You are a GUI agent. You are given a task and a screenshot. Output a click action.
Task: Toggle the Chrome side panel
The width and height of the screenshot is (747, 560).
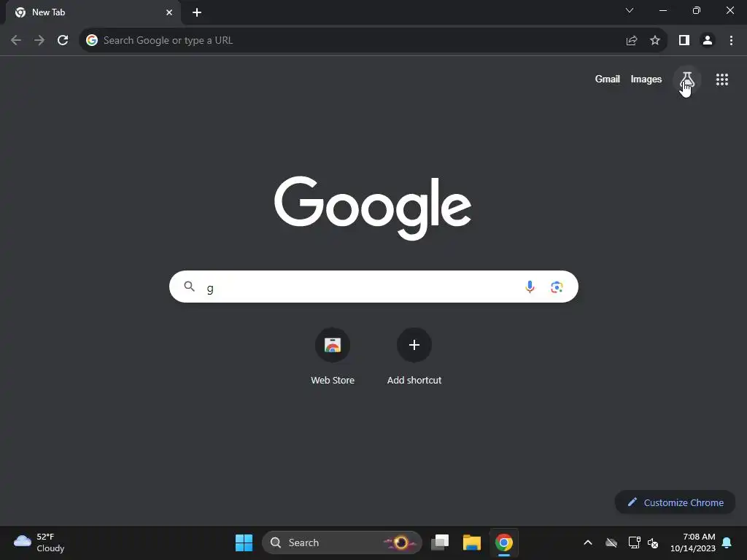(684, 41)
